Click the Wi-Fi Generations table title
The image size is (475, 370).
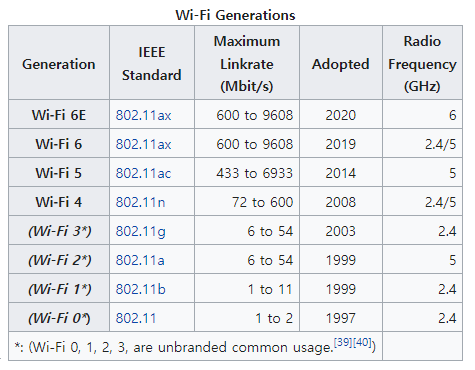click(x=235, y=15)
